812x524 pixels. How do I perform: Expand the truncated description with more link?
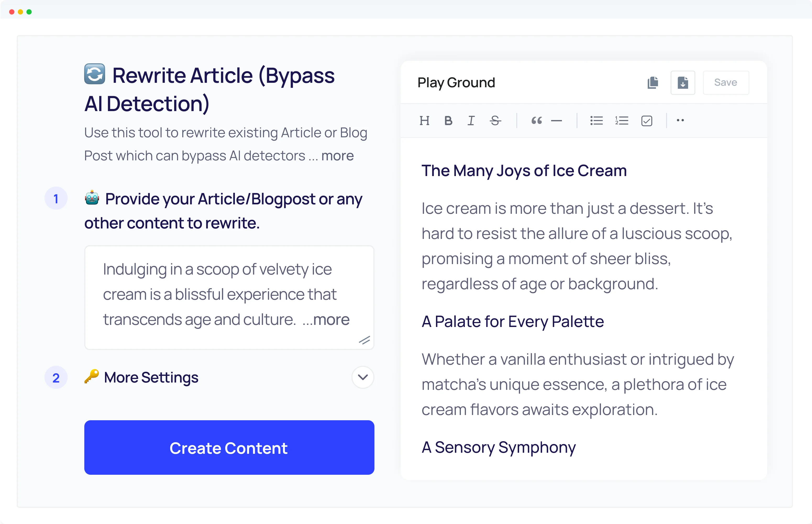tap(337, 156)
